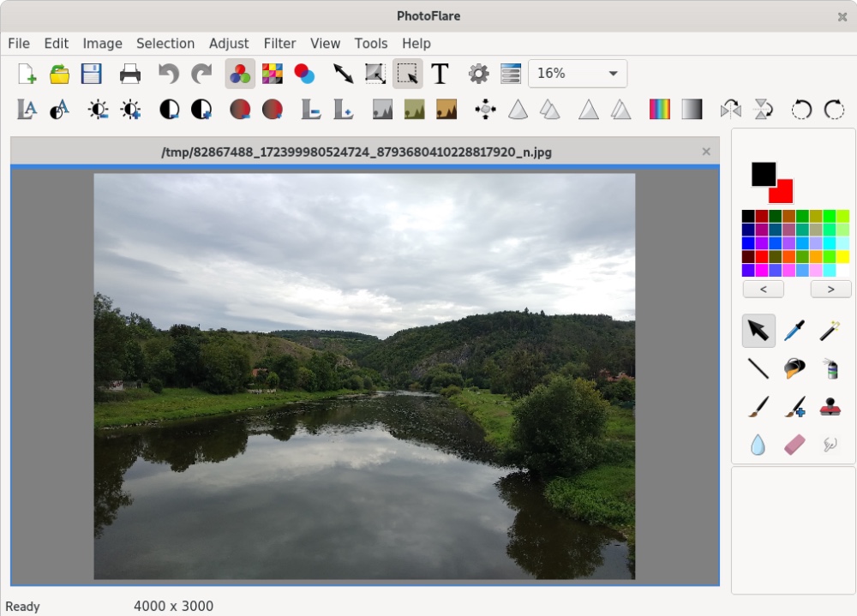Show the next palette colors page
Viewport: 857px width, 616px height.
(830, 289)
